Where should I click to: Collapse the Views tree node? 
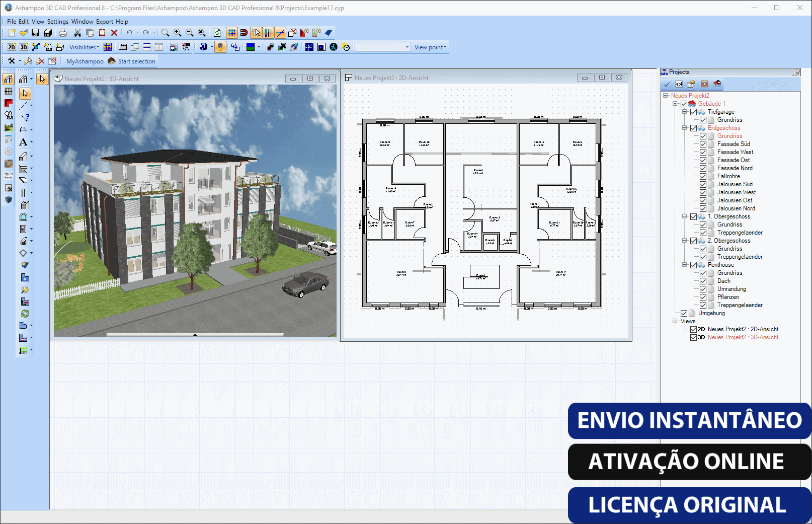[x=675, y=321]
